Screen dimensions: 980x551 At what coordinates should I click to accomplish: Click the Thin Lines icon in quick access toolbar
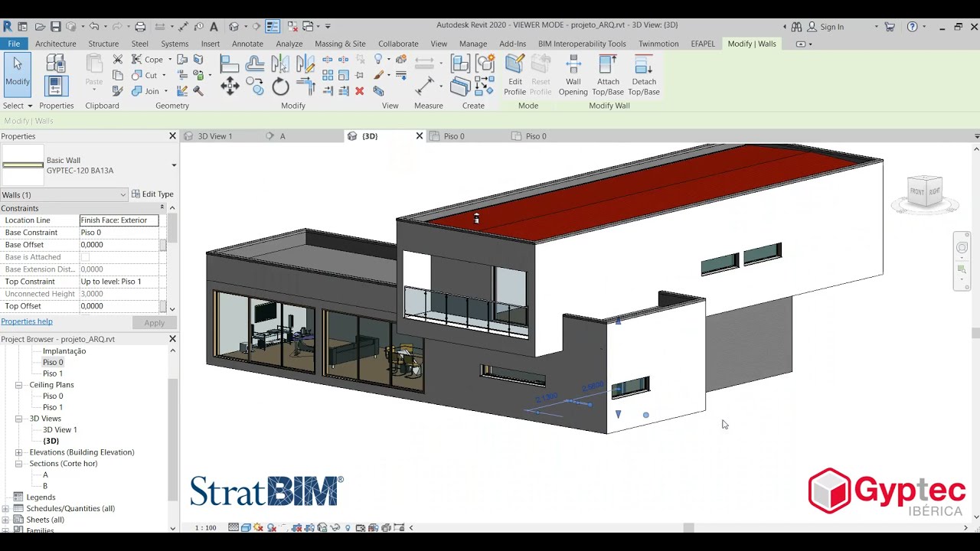(x=272, y=27)
